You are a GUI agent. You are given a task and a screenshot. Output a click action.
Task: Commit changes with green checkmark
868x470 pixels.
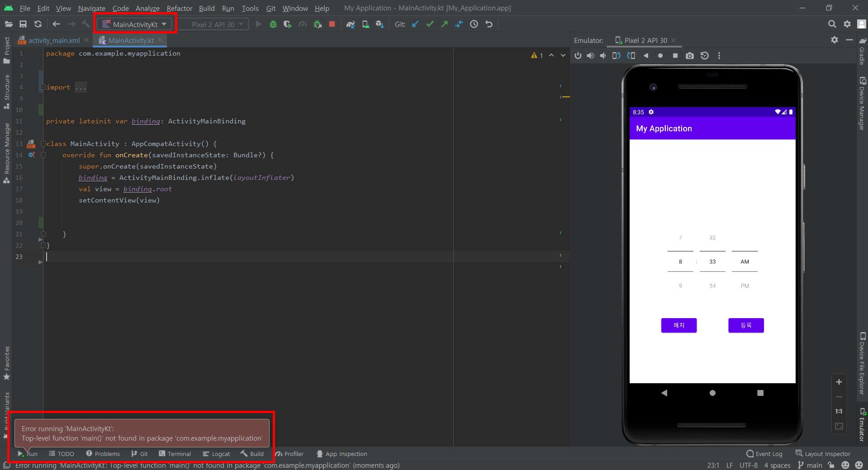pyautogui.click(x=430, y=24)
